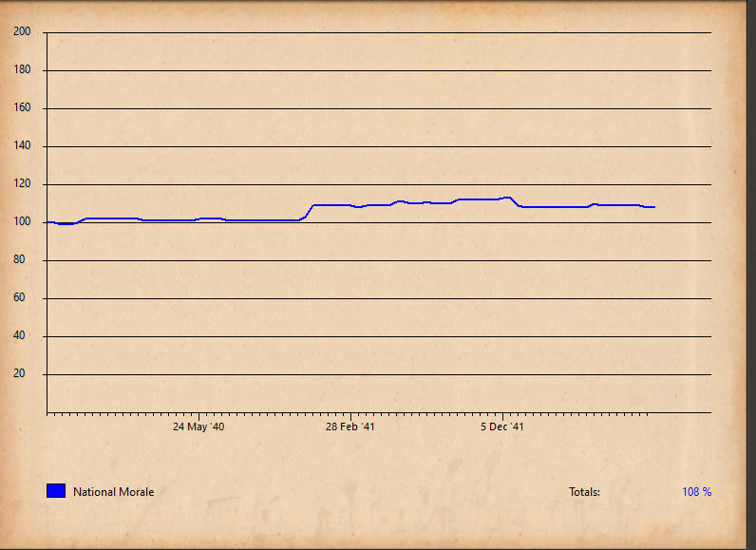The image size is (756, 550).
Task: Click the 180 y-axis label
Action: click(x=22, y=69)
